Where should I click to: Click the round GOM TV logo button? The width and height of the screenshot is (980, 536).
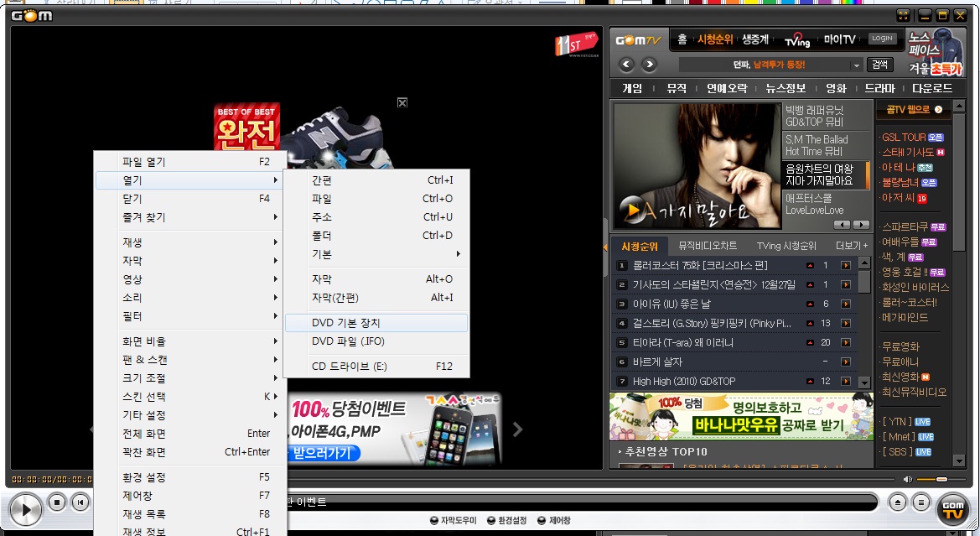click(952, 509)
